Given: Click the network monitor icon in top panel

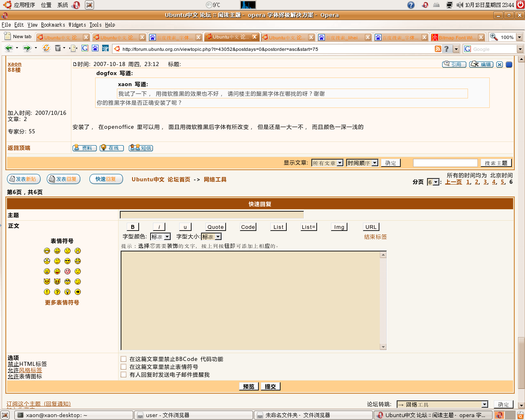Looking at the screenshot, I should pos(450,5).
